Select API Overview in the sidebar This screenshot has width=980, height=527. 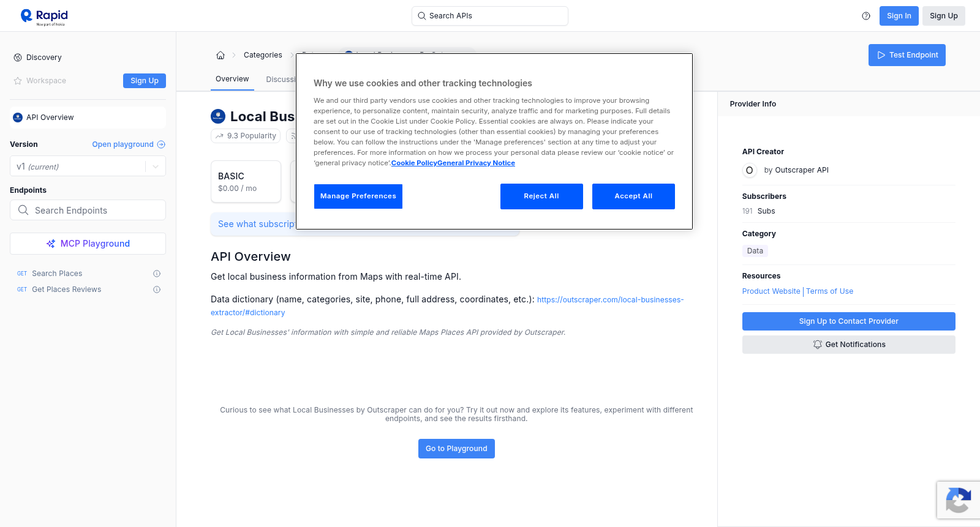88,118
